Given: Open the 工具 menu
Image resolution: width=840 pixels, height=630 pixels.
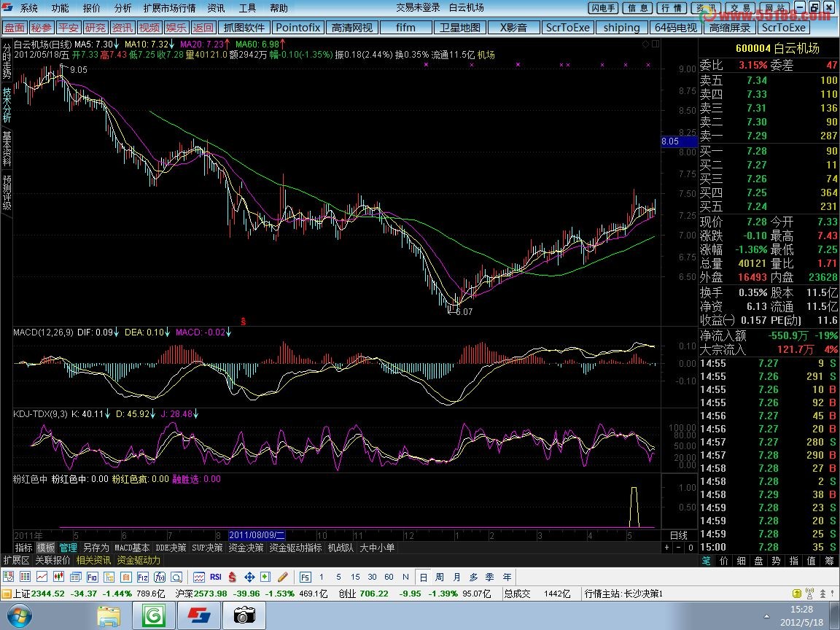Looking at the screenshot, I should pyautogui.click(x=248, y=8).
